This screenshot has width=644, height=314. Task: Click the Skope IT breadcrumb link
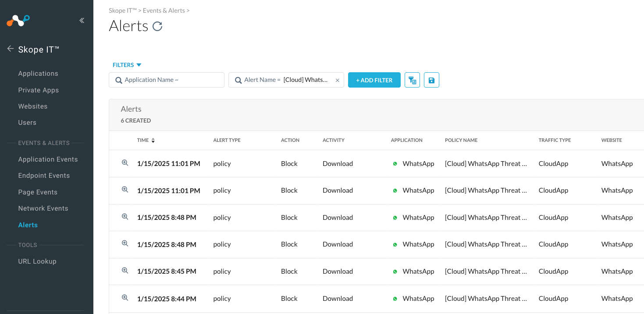122,11
